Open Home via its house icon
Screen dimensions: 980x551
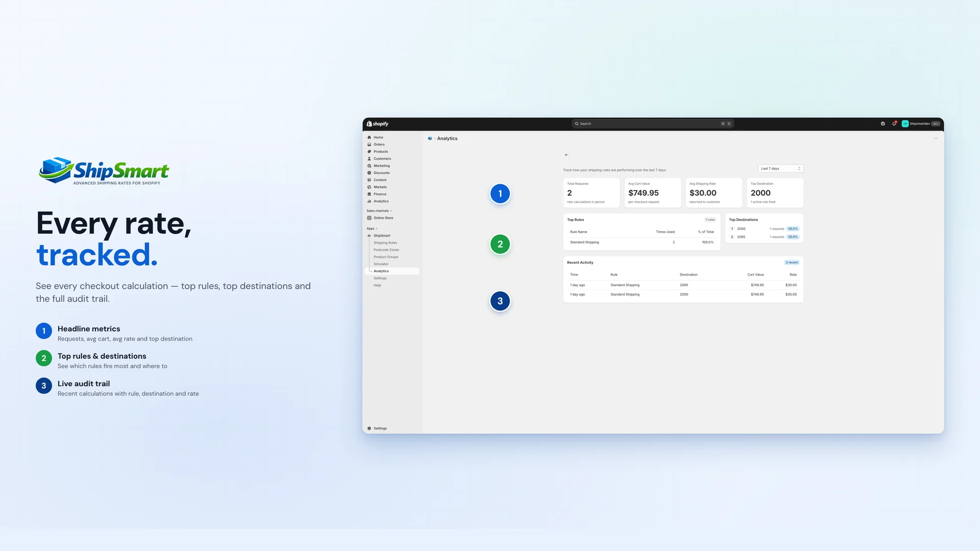[x=369, y=137]
